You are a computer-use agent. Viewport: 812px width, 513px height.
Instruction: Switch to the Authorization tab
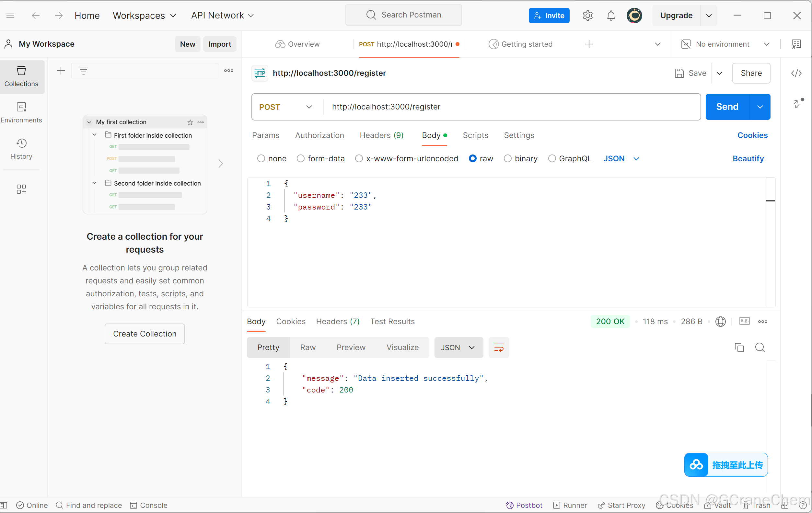(319, 135)
